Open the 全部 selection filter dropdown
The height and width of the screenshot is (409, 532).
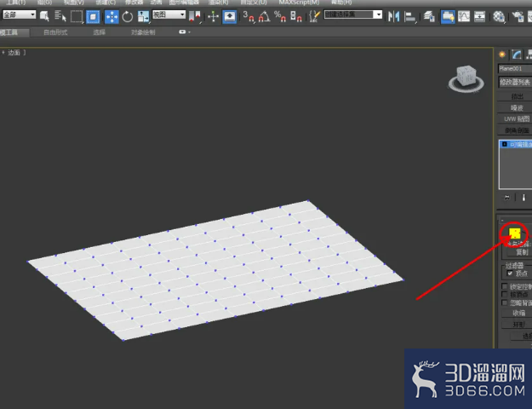pos(20,14)
